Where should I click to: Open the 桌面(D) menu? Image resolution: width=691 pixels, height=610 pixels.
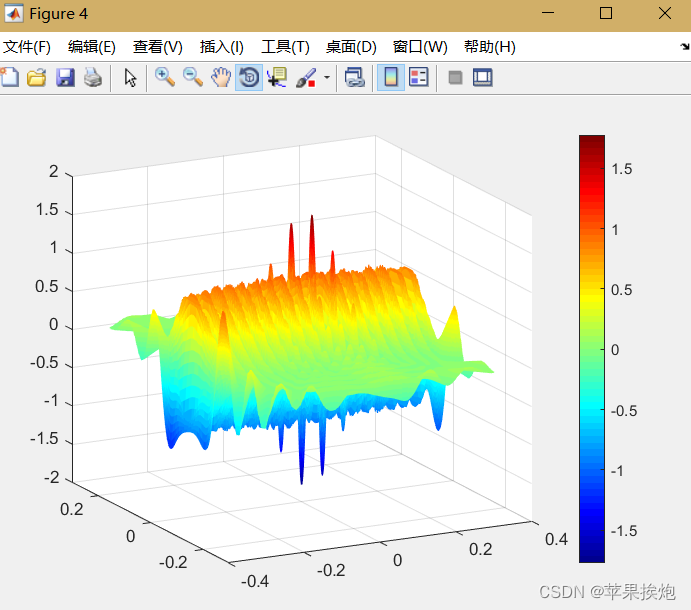pos(351,47)
